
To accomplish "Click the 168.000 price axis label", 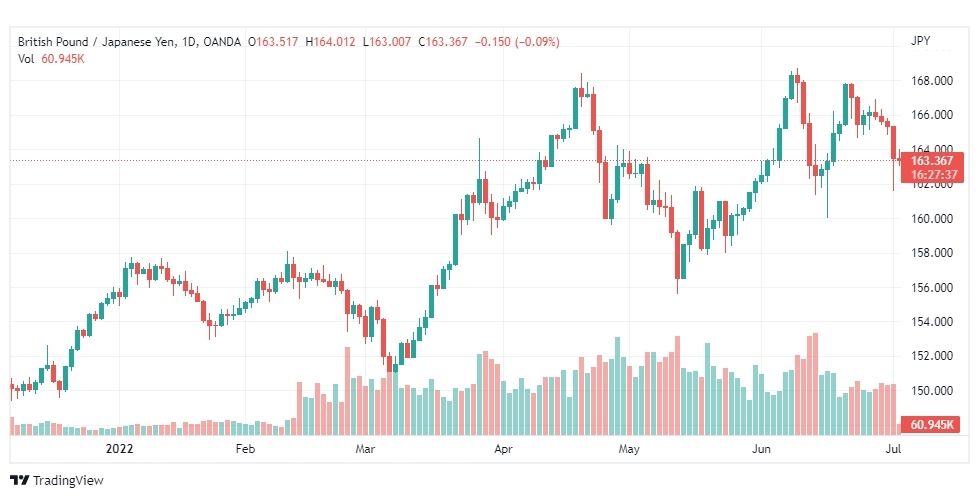I will [x=931, y=81].
